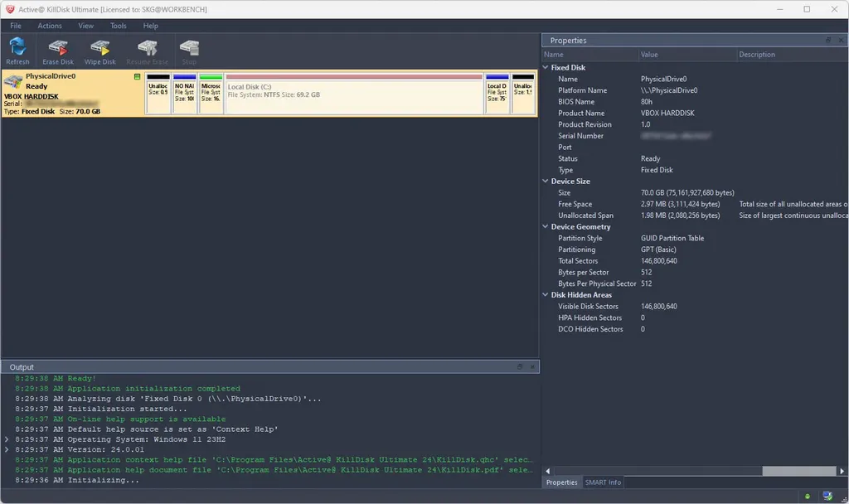Open the Tools menu

coord(118,26)
